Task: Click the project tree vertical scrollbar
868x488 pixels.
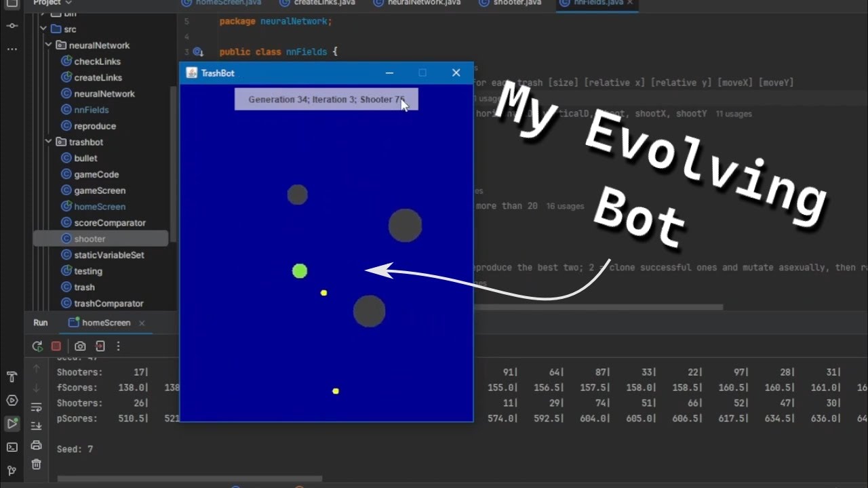Action: pyautogui.click(x=174, y=163)
